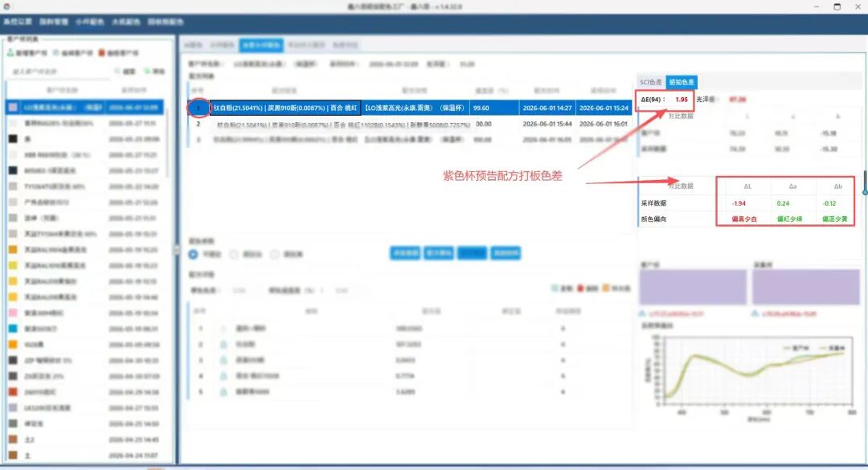Screen dimensions: 868x470
Task: Click the Δa value 0.24
Action: [x=783, y=203]
